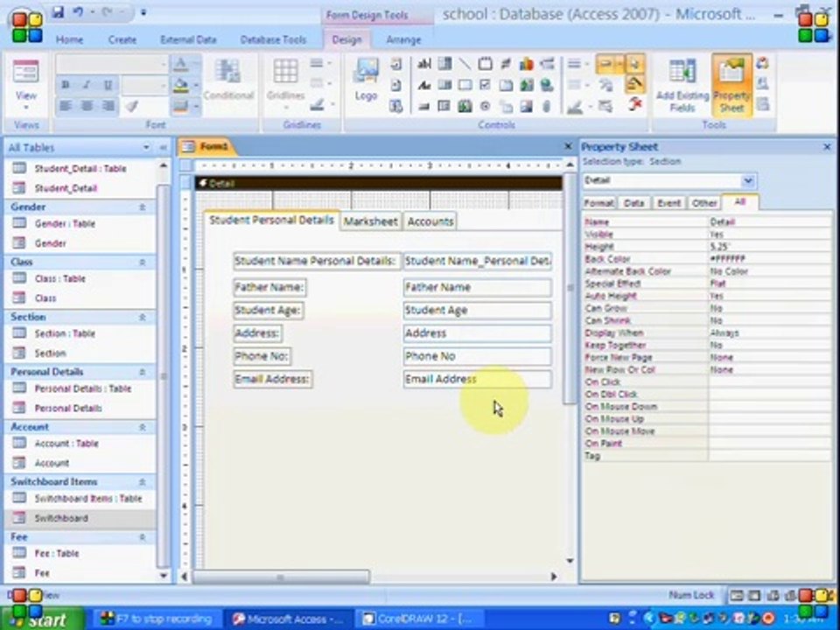Select the Check Box control
The width and height of the screenshot is (840, 630).
[485, 85]
